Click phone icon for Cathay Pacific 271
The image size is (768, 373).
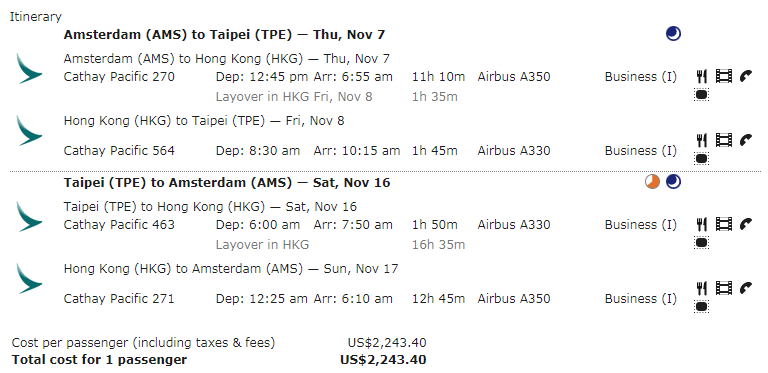(x=746, y=288)
